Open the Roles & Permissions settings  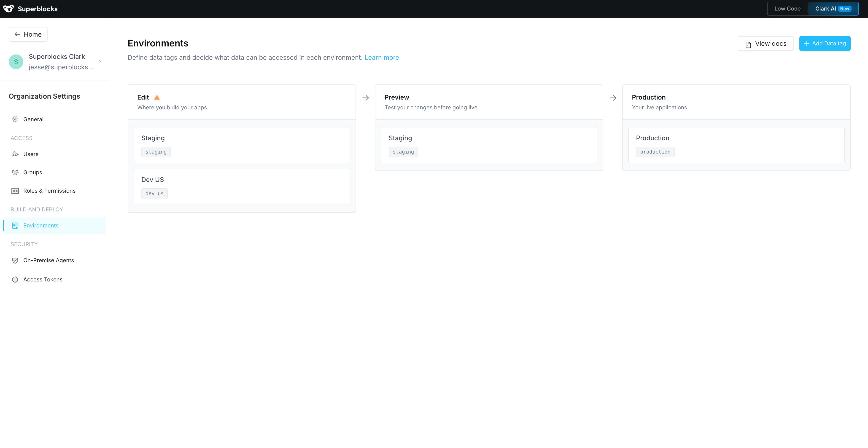point(49,191)
